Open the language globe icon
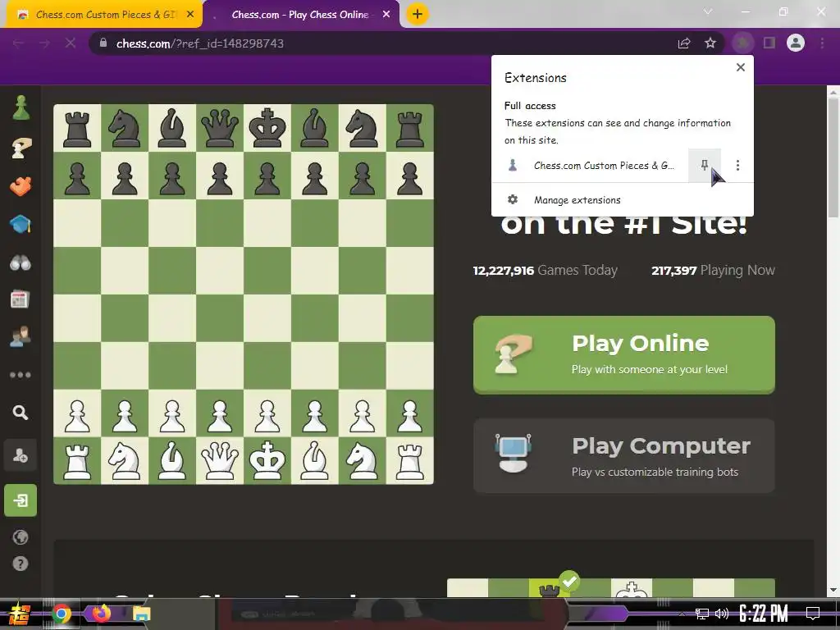Viewport: 840px width, 630px height. pos(21,536)
